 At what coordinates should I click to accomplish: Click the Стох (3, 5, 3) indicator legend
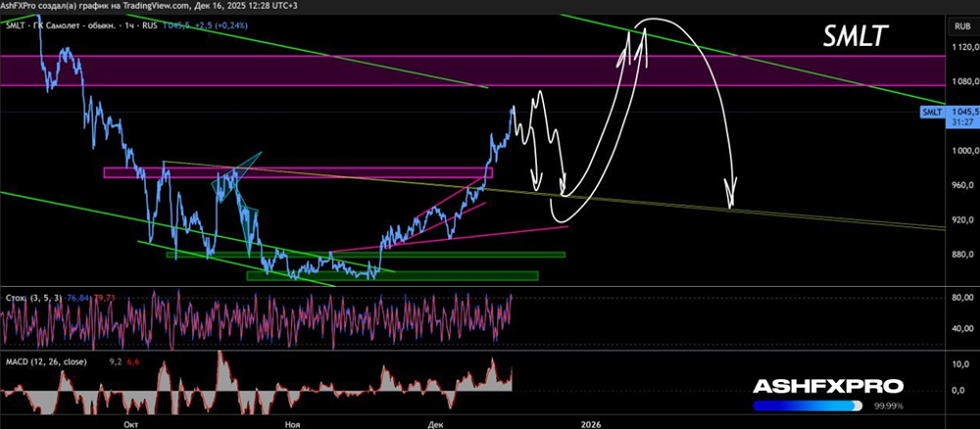(33, 299)
